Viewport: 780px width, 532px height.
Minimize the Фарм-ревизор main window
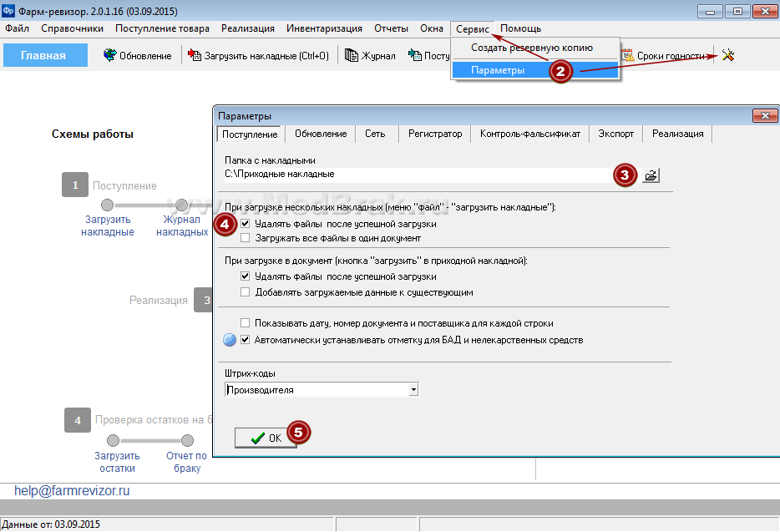tap(711, 11)
